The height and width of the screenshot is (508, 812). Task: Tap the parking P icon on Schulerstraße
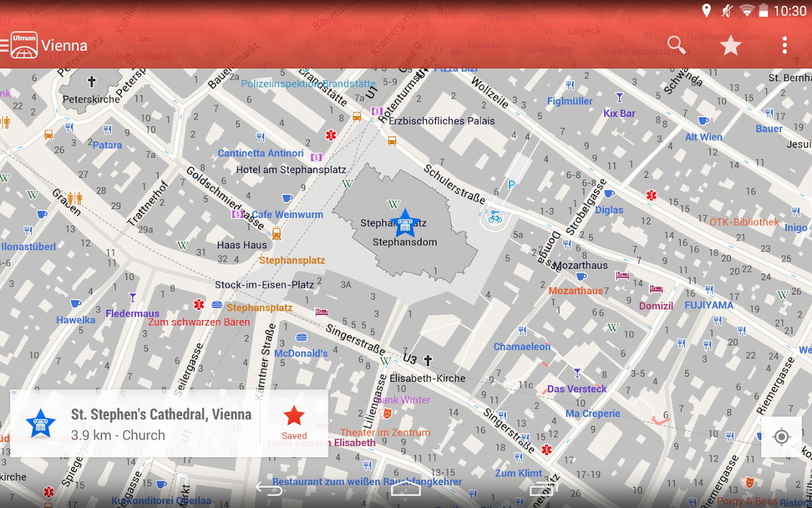[510, 183]
